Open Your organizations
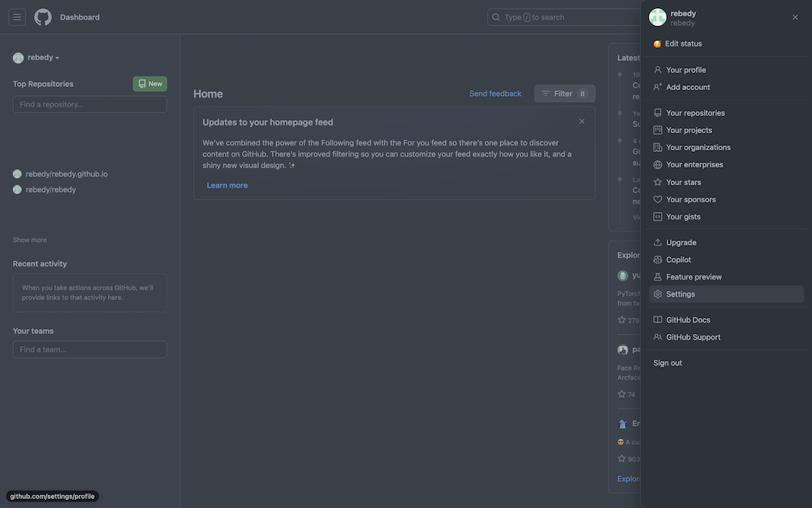Screen dimensions: 812x508 pos(726,147)
